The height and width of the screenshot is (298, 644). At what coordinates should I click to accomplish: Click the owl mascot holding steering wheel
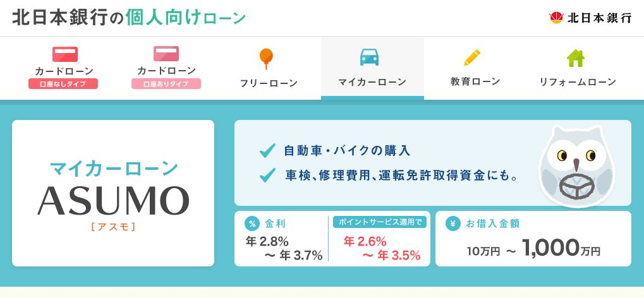tap(577, 167)
